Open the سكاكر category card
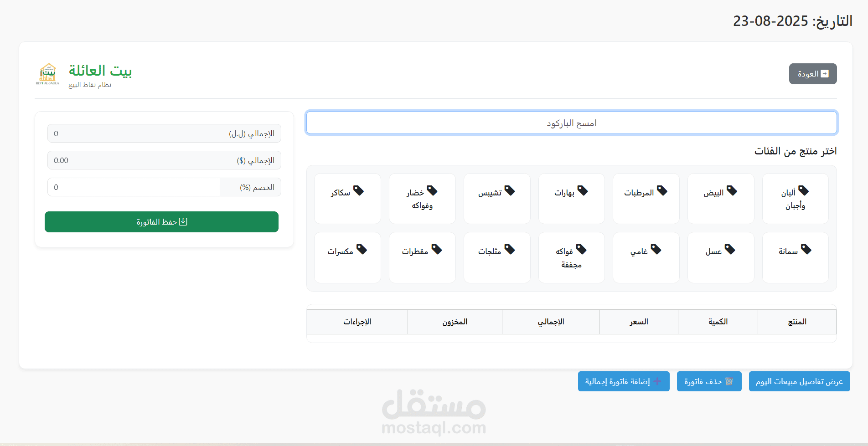868x446 pixels. pyautogui.click(x=347, y=199)
